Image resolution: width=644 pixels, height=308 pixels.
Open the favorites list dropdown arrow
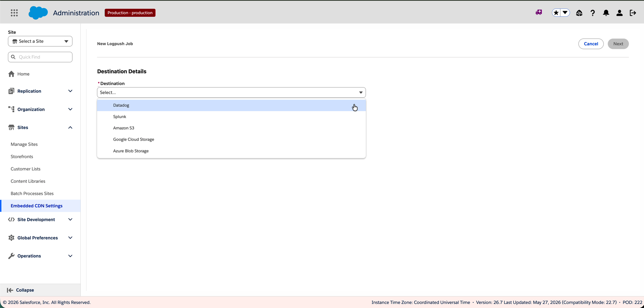(x=565, y=13)
